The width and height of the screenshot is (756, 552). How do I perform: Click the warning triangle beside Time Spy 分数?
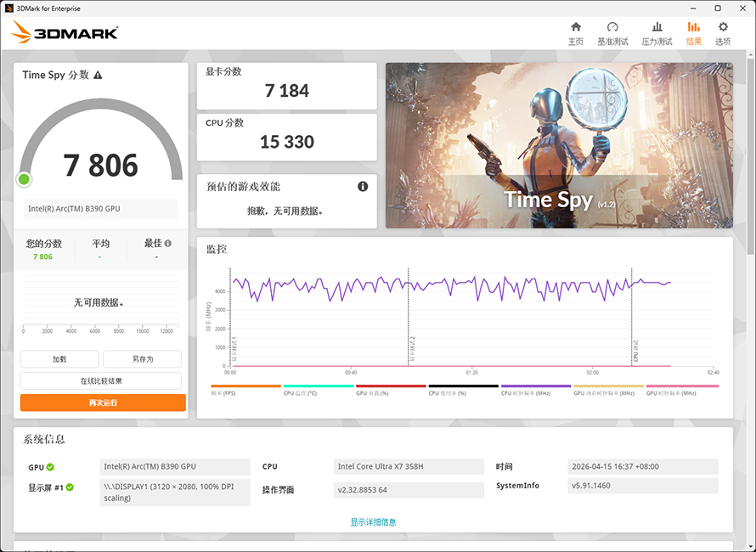pyautogui.click(x=98, y=76)
